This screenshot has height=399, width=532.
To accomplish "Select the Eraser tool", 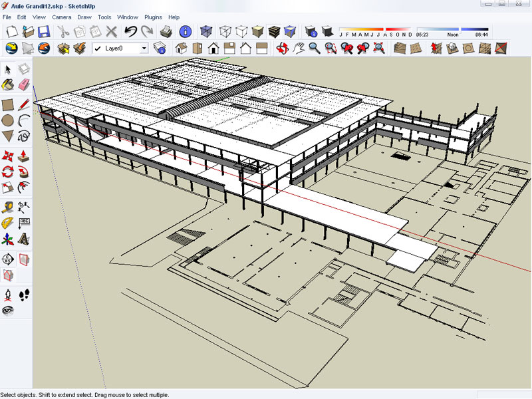I will [x=24, y=84].
